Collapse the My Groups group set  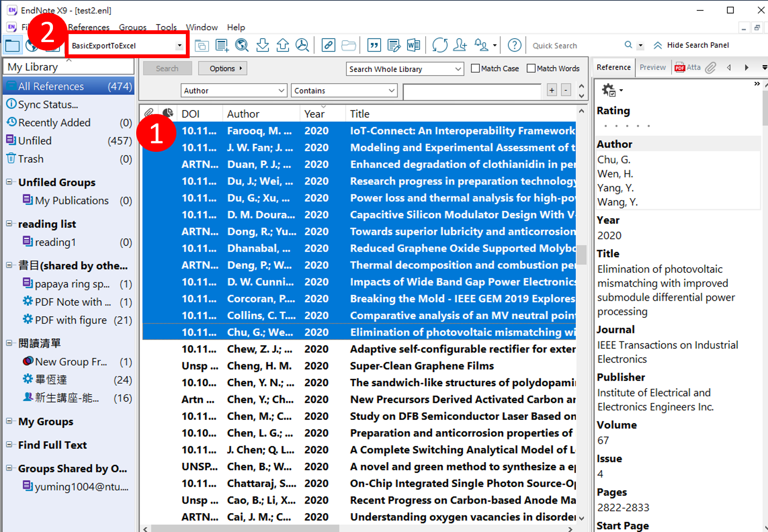(9, 421)
